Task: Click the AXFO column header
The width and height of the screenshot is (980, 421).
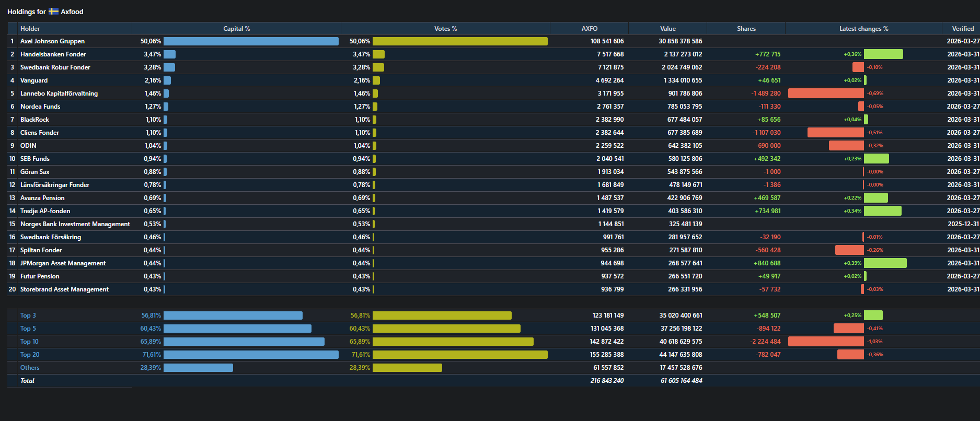Action: point(590,29)
